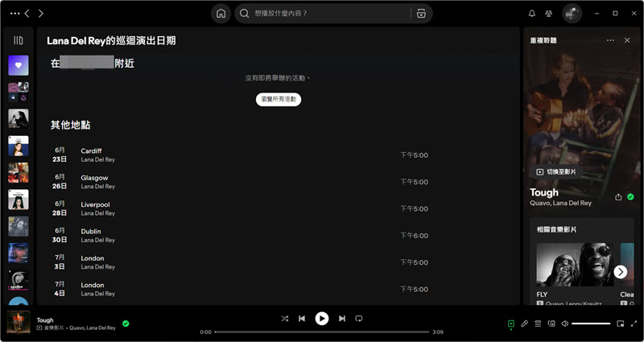Open the notifications bell
Viewport: 644px width, 342px height.
[532, 14]
